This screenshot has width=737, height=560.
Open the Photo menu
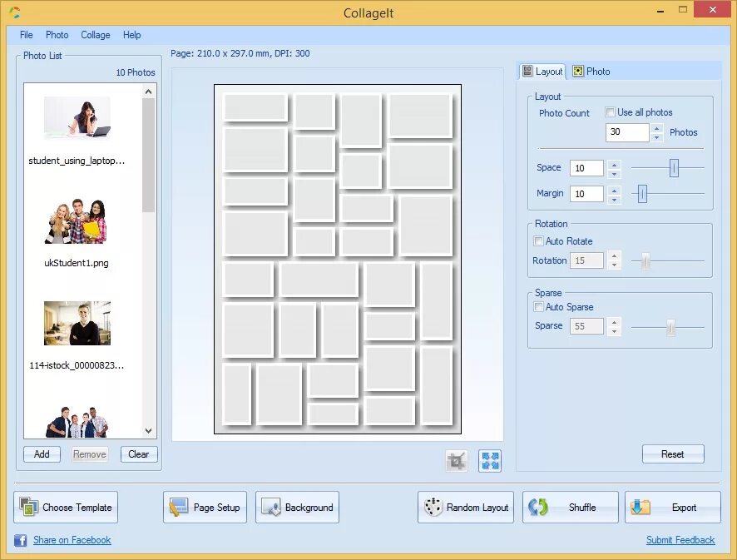[57, 35]
